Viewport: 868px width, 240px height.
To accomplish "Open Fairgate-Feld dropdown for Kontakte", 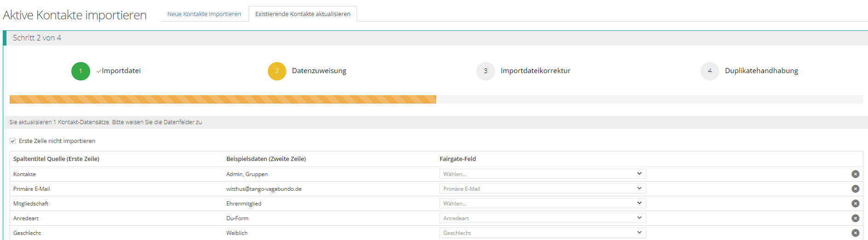I will (x=542, y=174).
